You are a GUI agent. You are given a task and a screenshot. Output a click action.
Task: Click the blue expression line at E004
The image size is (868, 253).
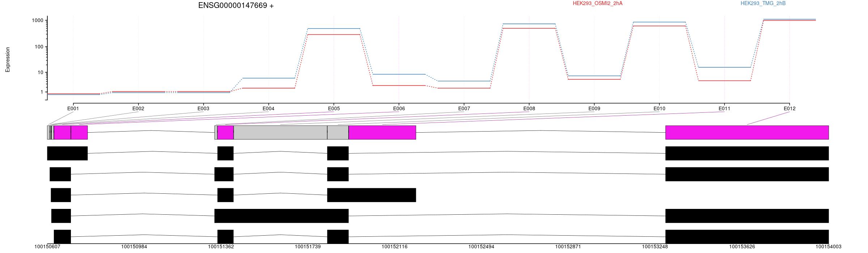[x=268, y=78]
